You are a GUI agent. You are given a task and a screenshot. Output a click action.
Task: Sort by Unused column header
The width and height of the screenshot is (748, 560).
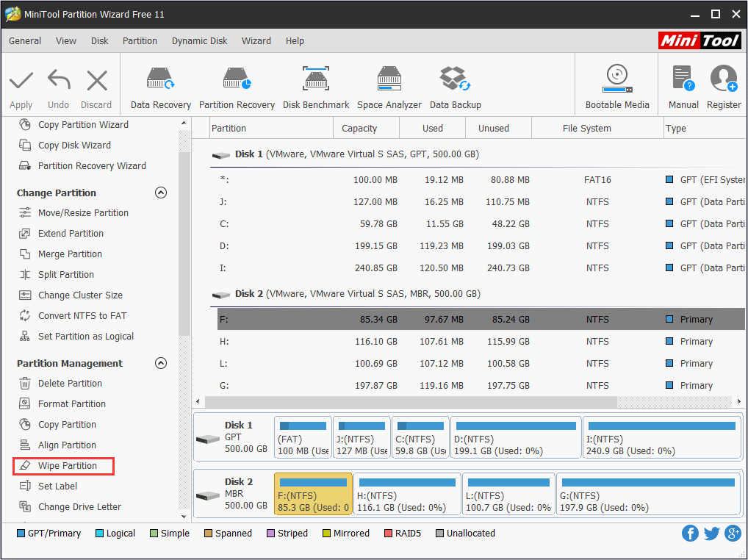(x=498, y=129)
